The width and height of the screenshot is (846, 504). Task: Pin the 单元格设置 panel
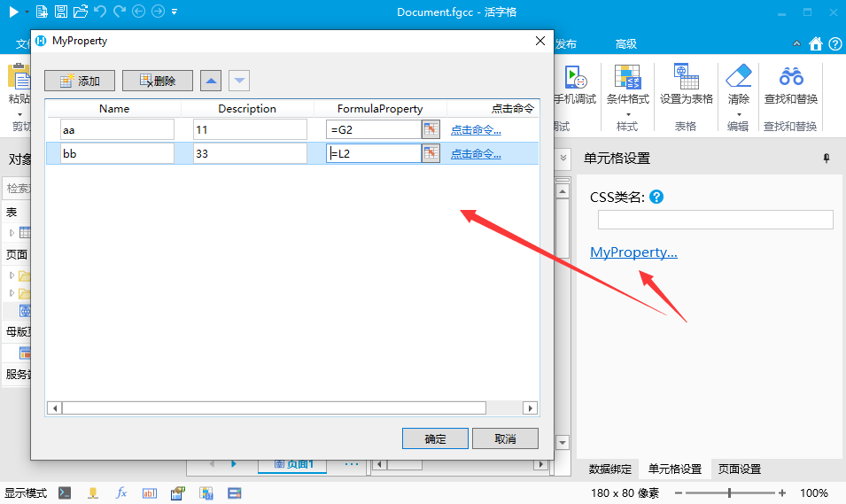click(x=826, y=158)
